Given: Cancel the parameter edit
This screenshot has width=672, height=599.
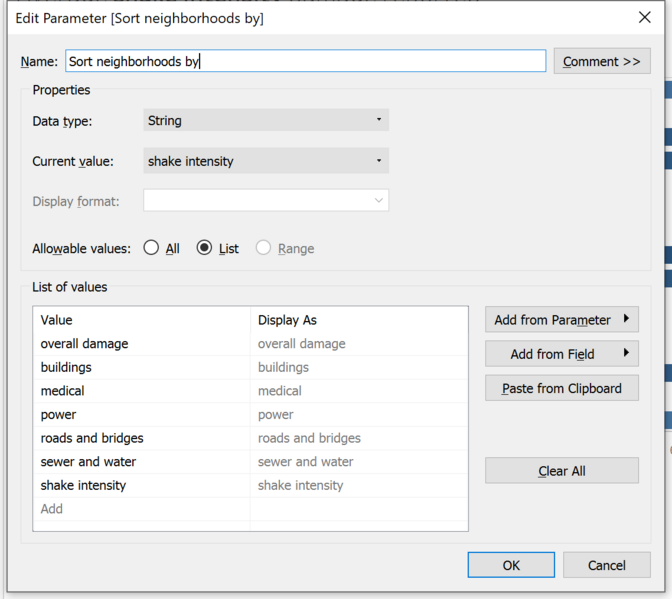Looking at the screenshot, I should click(607, 565).
